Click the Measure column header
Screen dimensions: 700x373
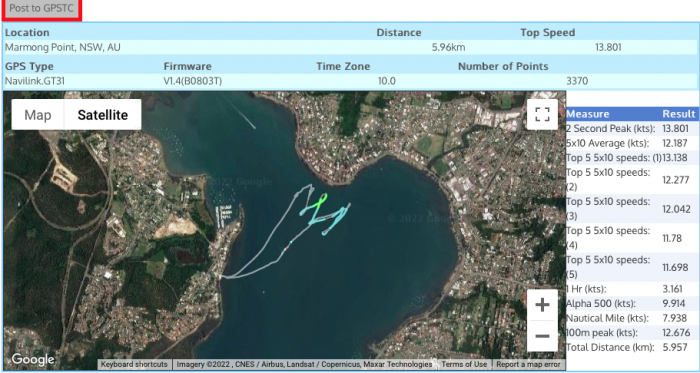[x=588, y=114]
